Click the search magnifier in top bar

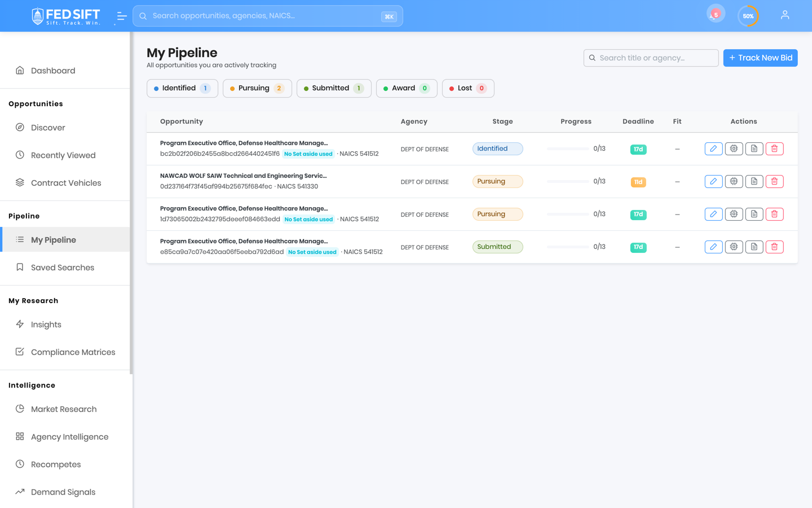pyautogui.click(x=143, y=16)
